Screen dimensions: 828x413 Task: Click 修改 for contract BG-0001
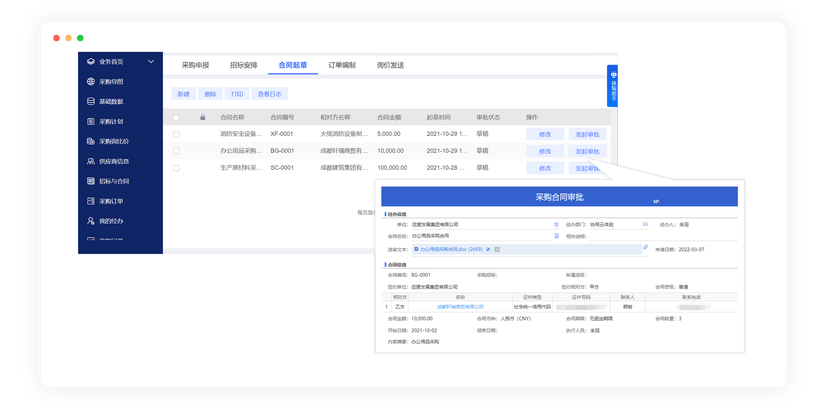coord(545,151)
